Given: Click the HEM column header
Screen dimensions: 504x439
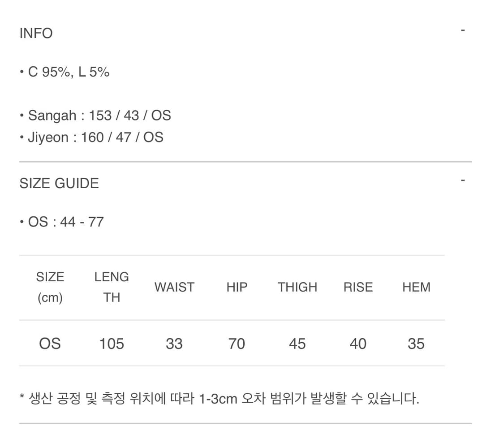Looking at the screenshot, I should [416, 287].
